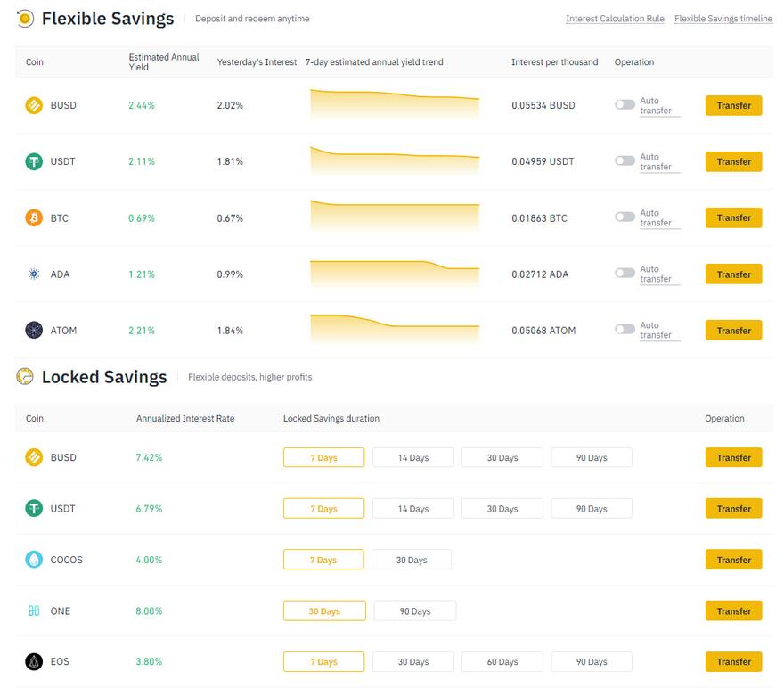The height and width of the screenshot is (688, 784).
Task: Click the EOS coin icon
Action: pyautogui.click(x=34, y=661)
